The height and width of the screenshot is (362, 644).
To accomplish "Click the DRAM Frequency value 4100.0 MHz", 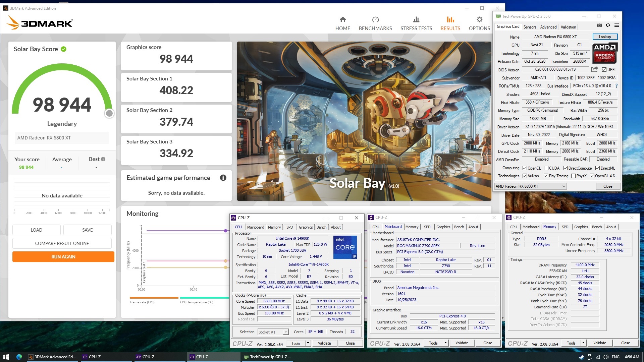I will [585, 265].
